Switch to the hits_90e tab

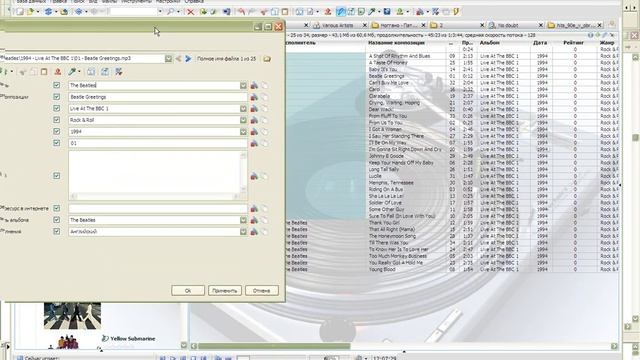[573, 25]
